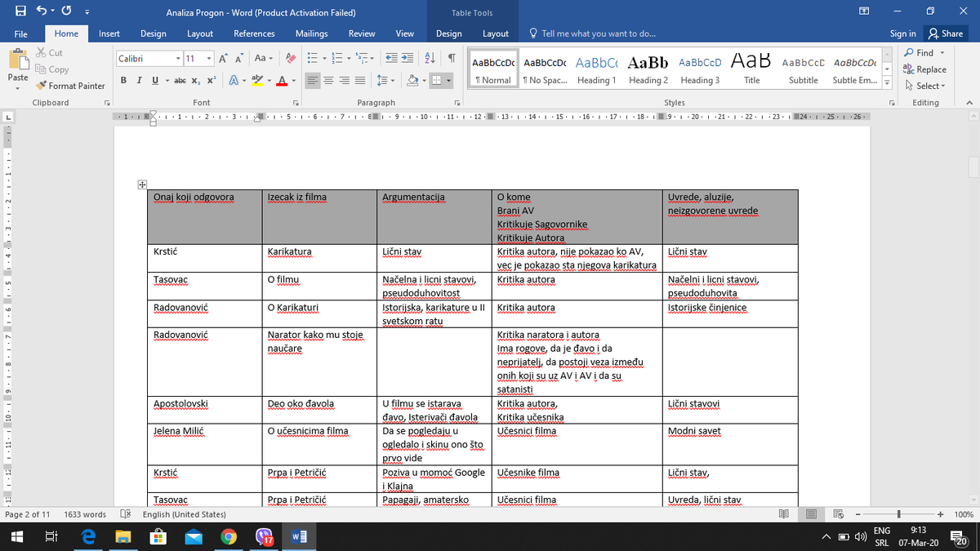Open Google Chrome from the taskbar
Image resolution: width=980 pixels, height=551 pixels.
(229, 536)
